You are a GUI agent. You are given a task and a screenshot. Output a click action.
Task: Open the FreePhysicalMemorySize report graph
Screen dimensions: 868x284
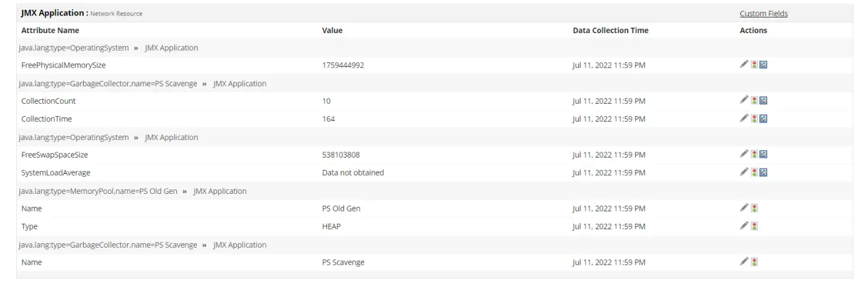[763, 65]
